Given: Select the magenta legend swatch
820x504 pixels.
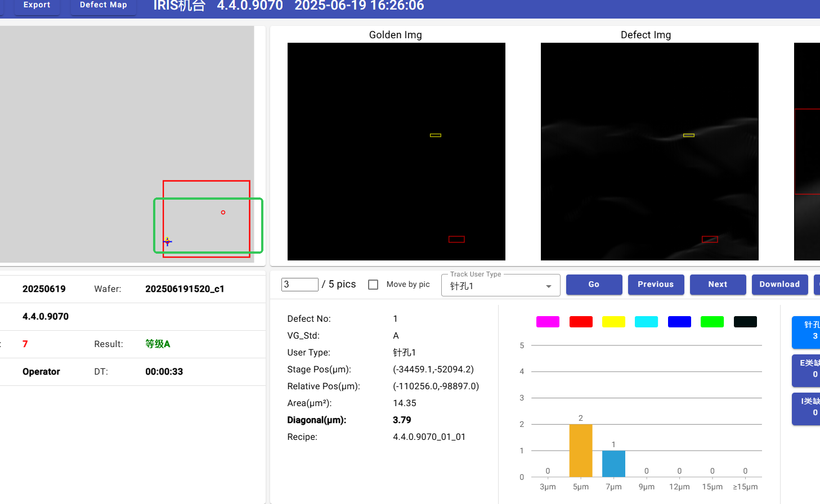Looking at the screenshot, I should pos(548,322).
